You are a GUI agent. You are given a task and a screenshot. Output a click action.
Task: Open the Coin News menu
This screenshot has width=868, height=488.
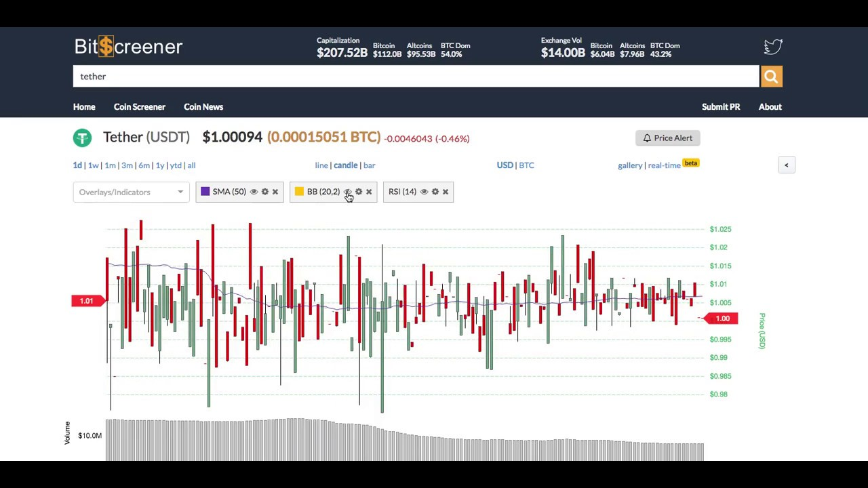click(x=203, y=107)
